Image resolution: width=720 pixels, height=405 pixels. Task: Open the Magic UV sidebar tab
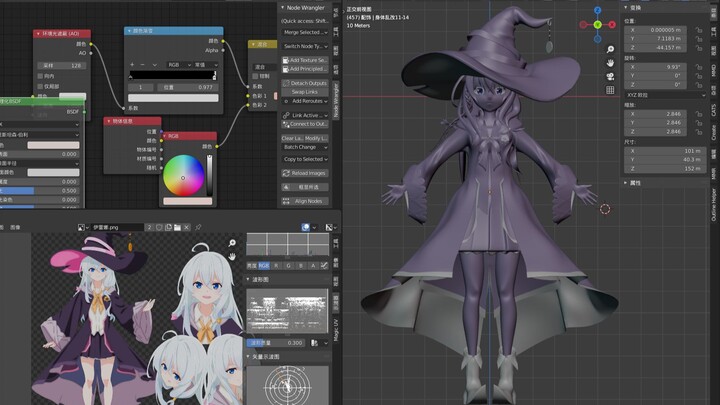click(336, 329)
